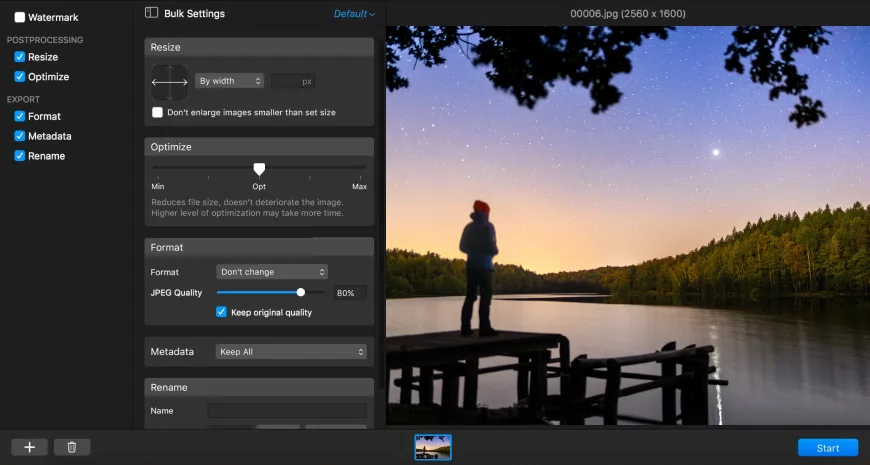Click the Optimize section header

pos(259,147)
